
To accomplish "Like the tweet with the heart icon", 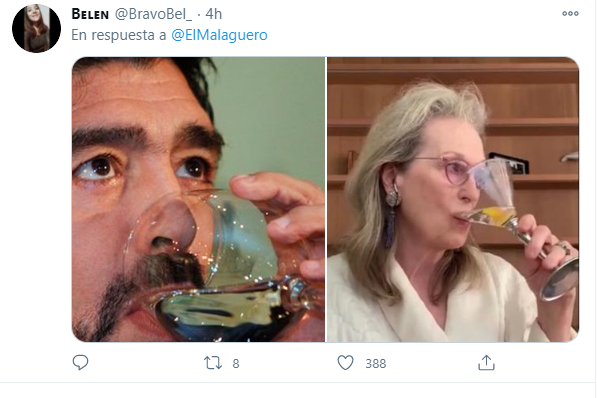I will click(345, 363).
